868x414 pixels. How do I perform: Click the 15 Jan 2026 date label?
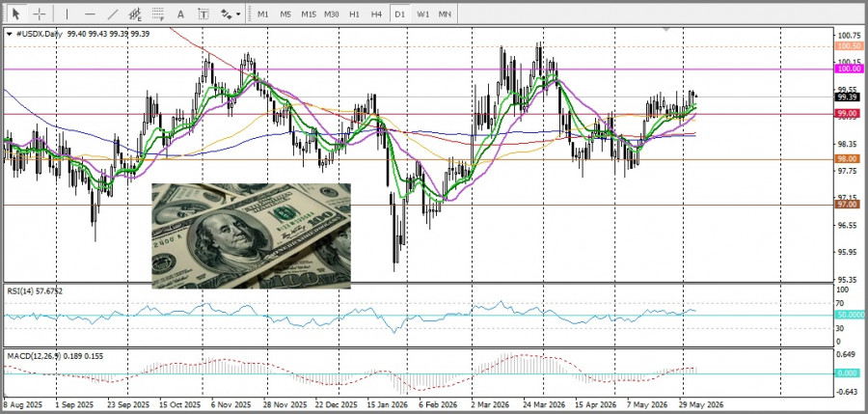(387, 404)
